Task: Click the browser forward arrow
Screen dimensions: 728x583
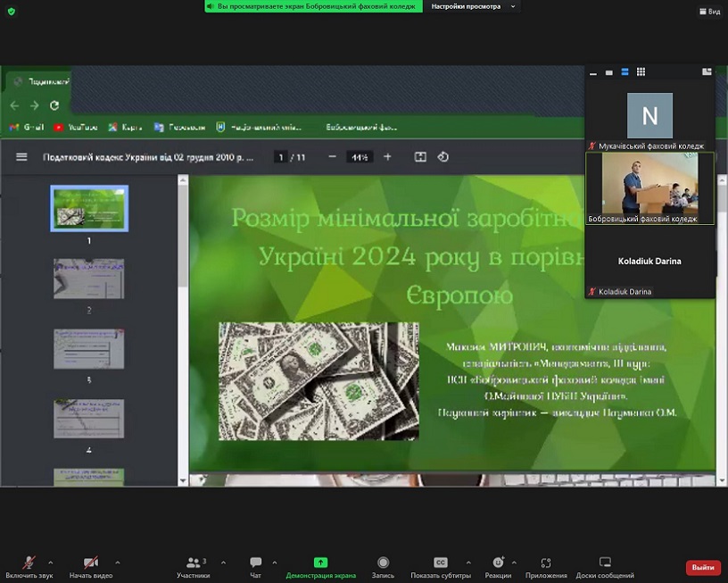Action: (x=35, y=106)
